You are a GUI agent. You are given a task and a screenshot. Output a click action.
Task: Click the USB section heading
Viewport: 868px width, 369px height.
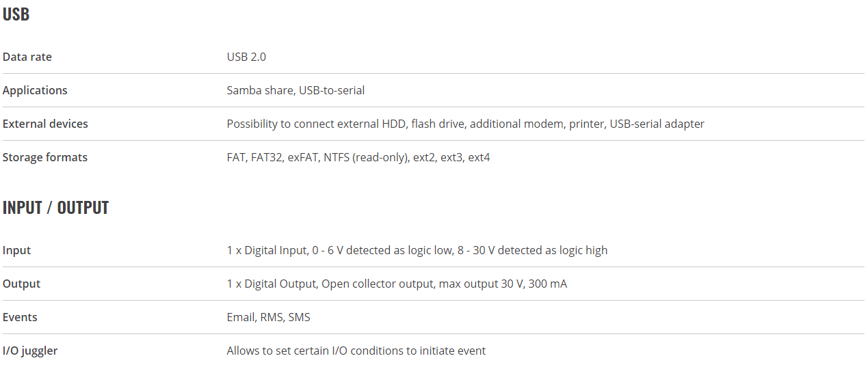pos(16,14)
